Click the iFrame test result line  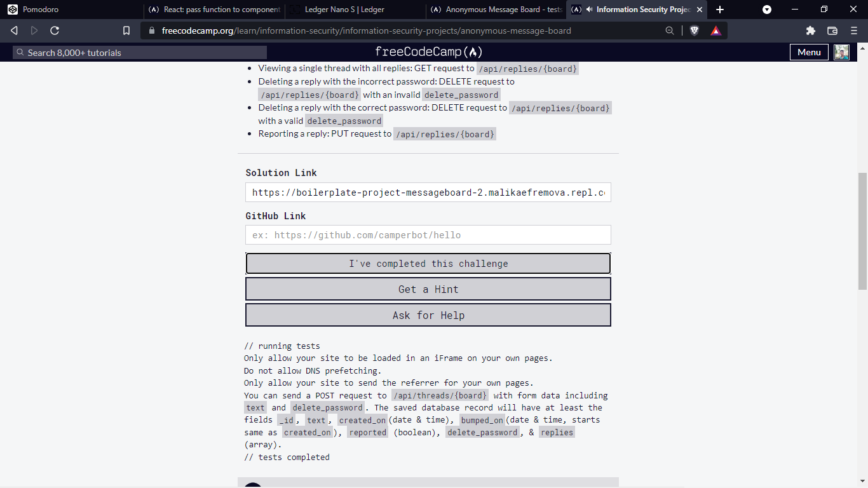(398, 358)
